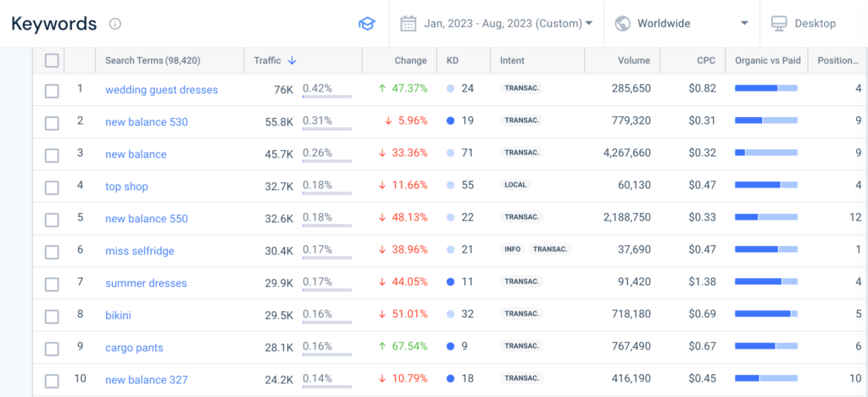
Task: Open the Desktop device selector
Action: 814,24
